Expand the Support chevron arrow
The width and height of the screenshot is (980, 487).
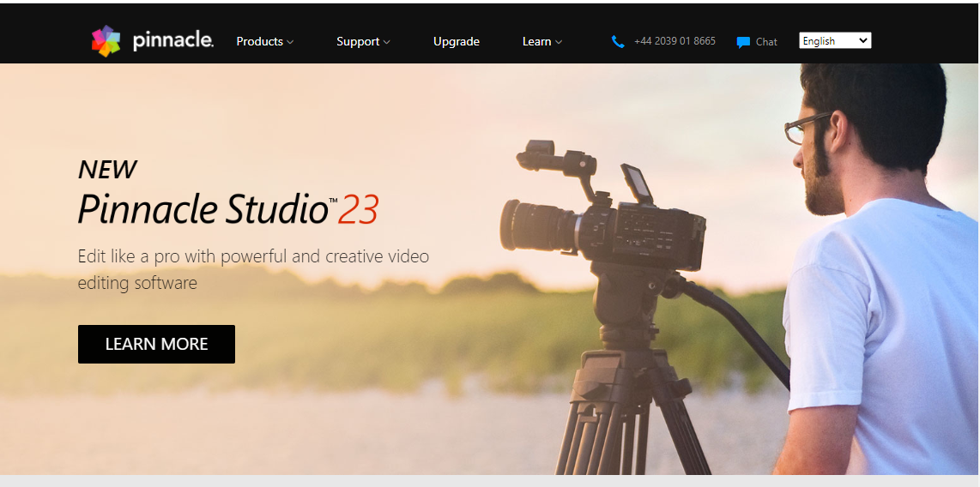(387, 43)
